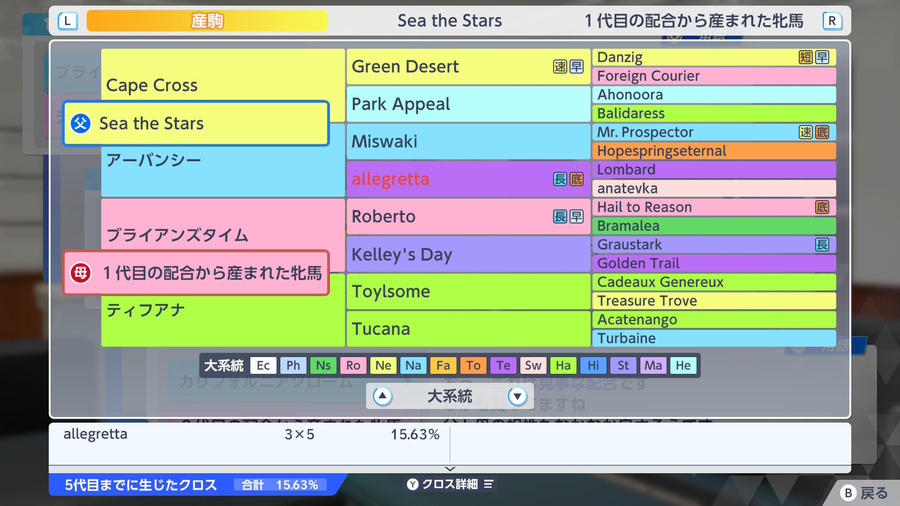The image size is (900, 506).
Task: Select the Turbaine ancestor cell
Action: pyautogui.click(x=714, y=338)
